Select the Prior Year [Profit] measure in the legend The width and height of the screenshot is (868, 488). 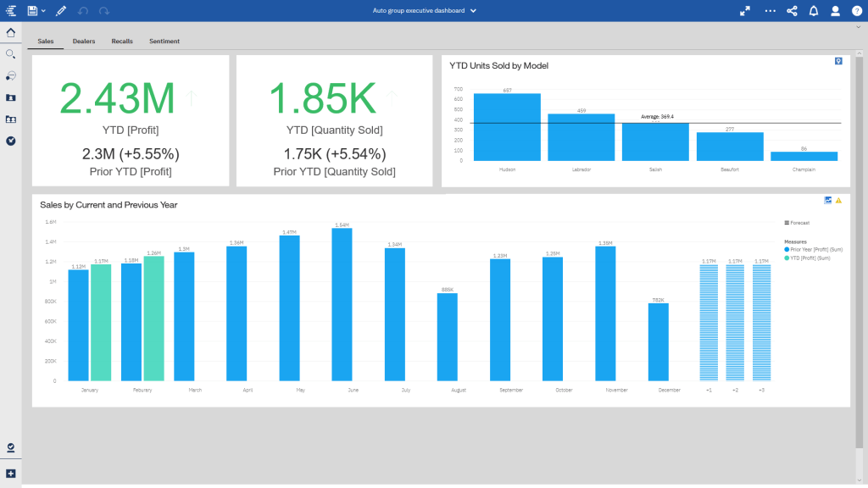816,250
